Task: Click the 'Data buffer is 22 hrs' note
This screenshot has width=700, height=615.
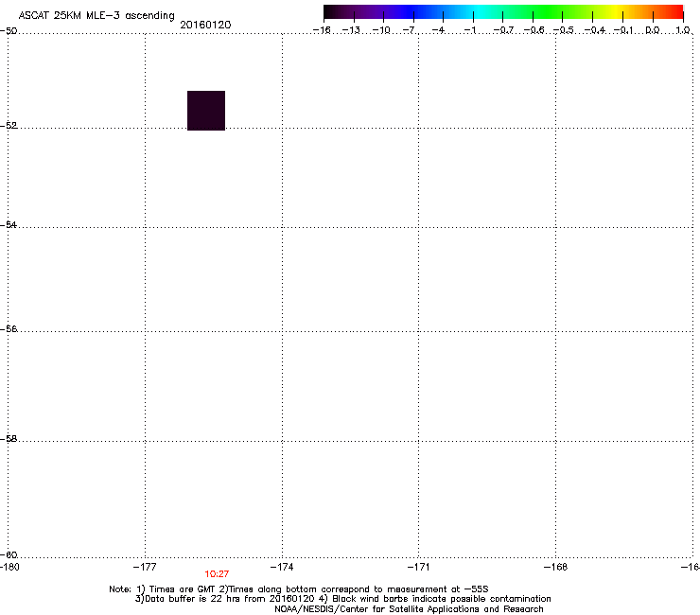Action: (342, 599)
